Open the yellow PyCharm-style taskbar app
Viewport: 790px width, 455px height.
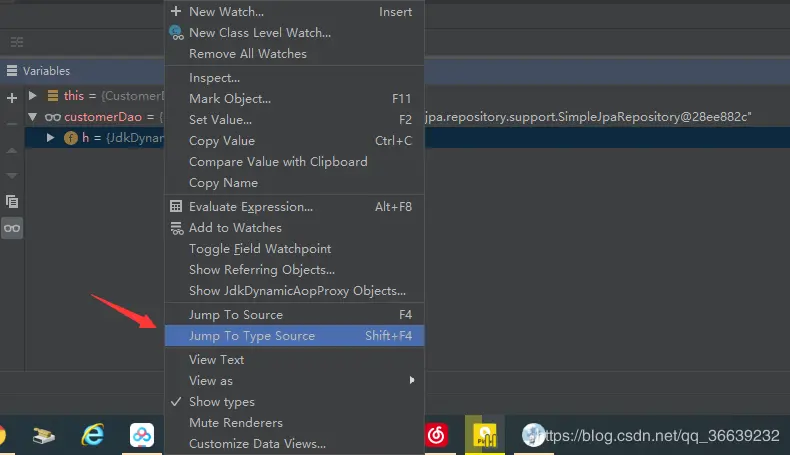[485, 435]
